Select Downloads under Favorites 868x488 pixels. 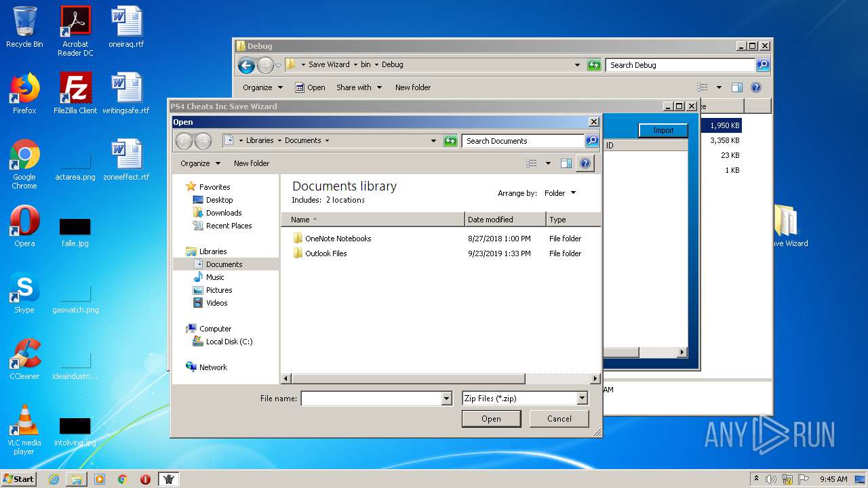(x=224, y=213)
